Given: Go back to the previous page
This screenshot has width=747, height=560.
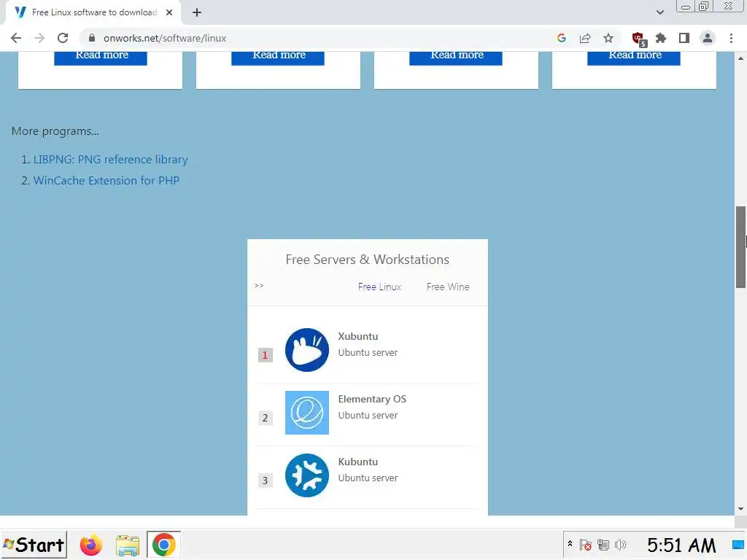Looking at the screenshot, I should click(16, 38).
